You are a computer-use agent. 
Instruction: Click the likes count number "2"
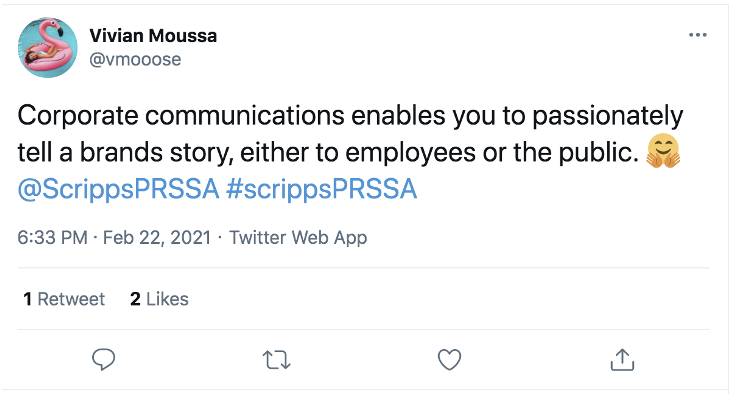[x=135, y=298]
